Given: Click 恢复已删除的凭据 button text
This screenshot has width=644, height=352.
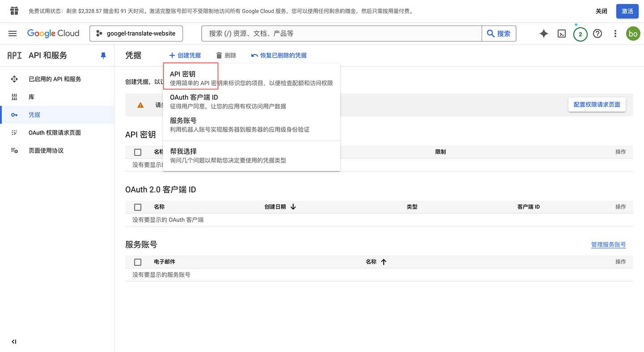Looking at the screenshot, I should click(284, 55).
